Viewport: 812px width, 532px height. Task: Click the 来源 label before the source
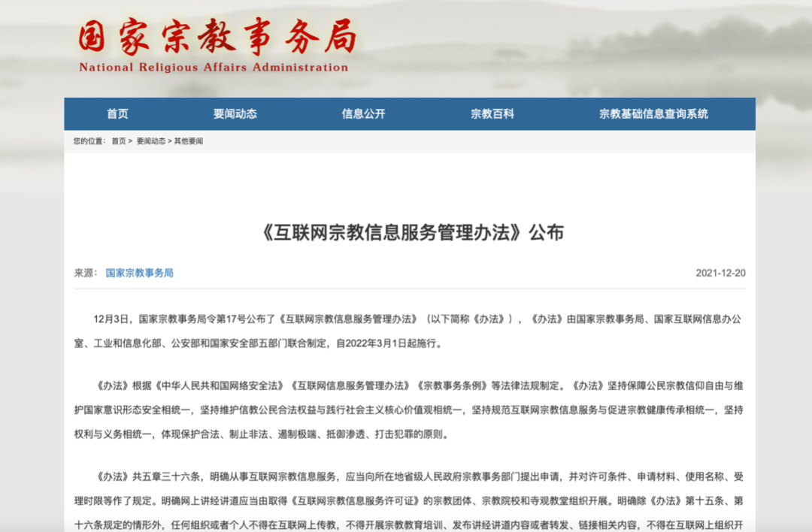(x=85, y=273)
